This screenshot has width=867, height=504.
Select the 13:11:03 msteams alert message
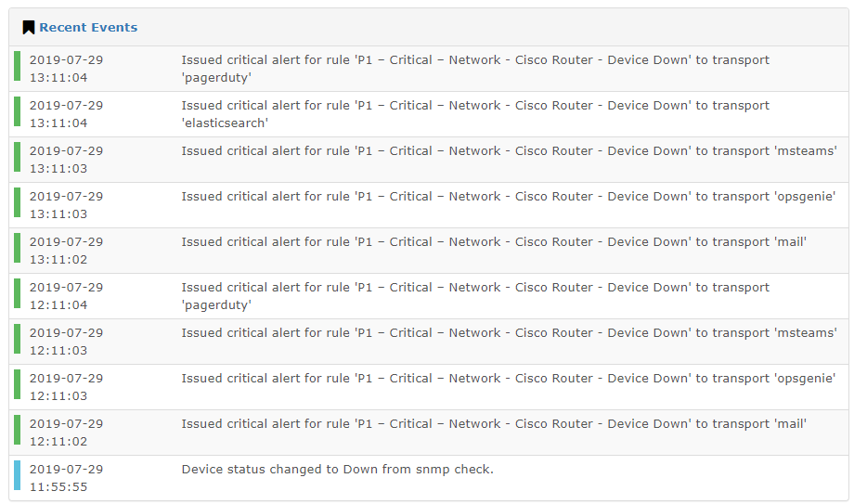coord(510,151)
